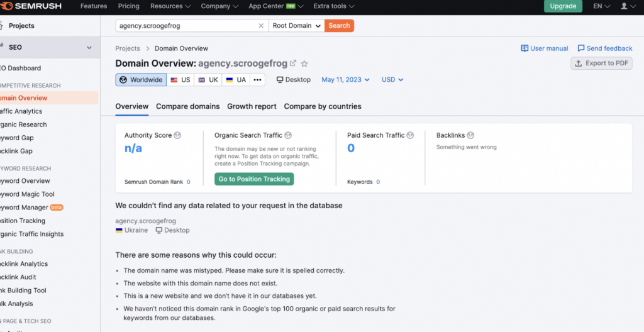The width and height of the screenshot is (644, 332).
Task: Click the info icon next to Authority Score
Action: pos(177,135)
